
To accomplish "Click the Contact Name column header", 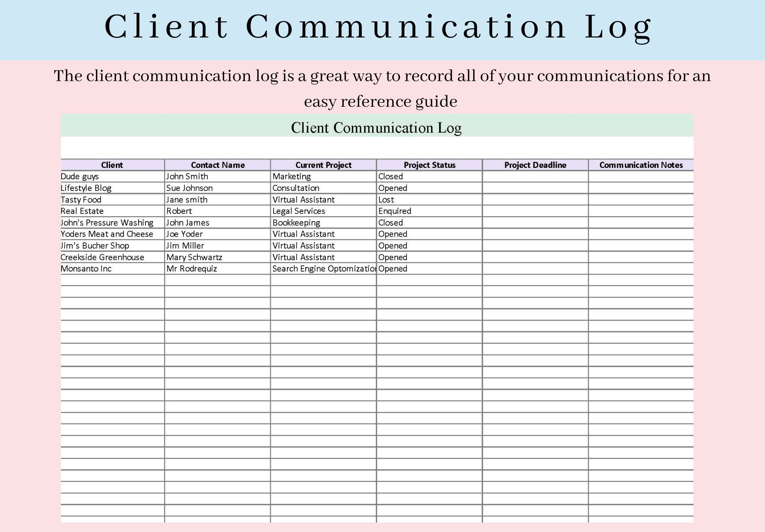I will (217, 164).
